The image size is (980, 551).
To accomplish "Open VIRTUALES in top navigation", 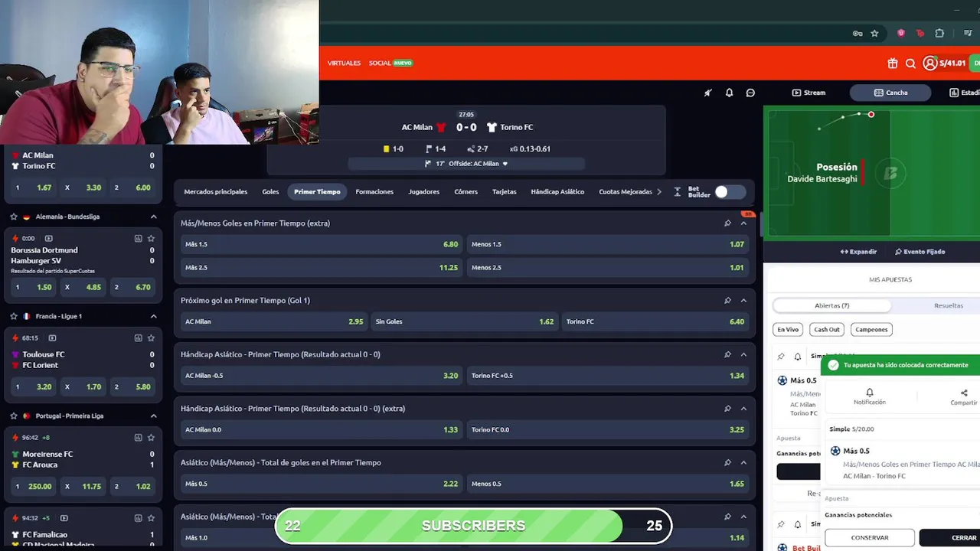I will [344, 63].
